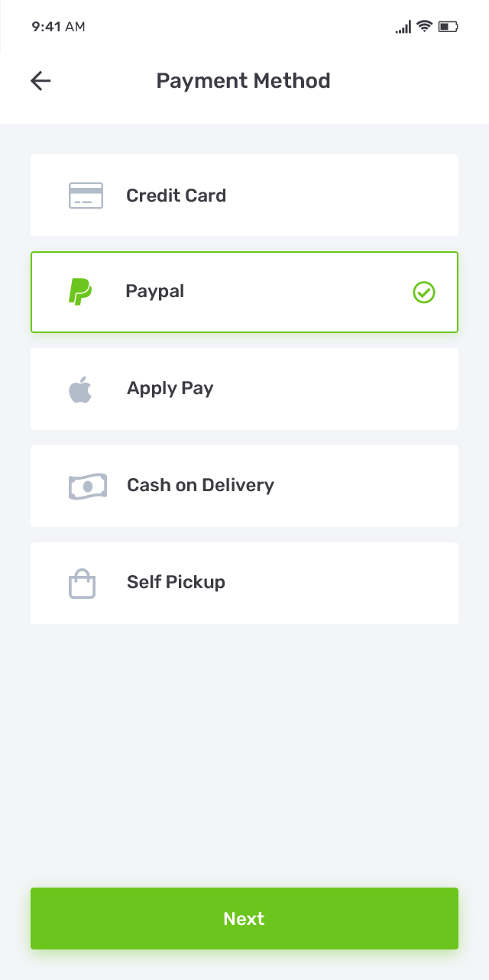Click the Paypal option label
The height and width of the screenshot is (980, 489).
point(154,291)
